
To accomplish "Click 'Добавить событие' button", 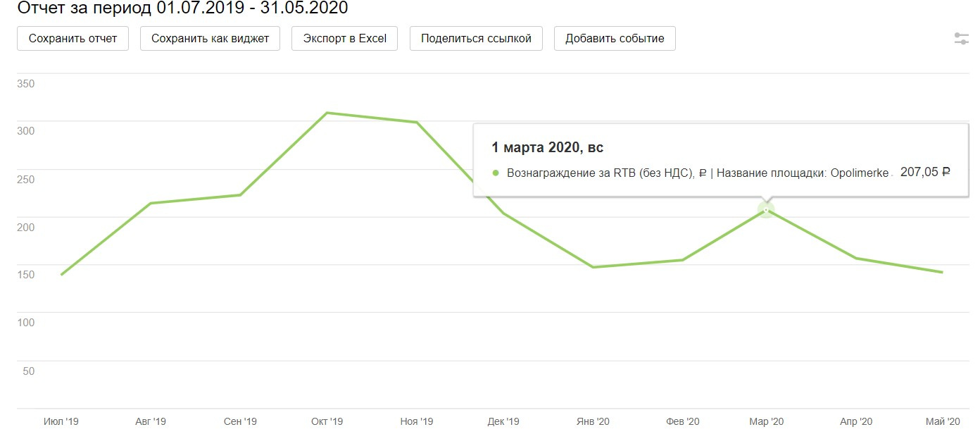I will [615, 39].
